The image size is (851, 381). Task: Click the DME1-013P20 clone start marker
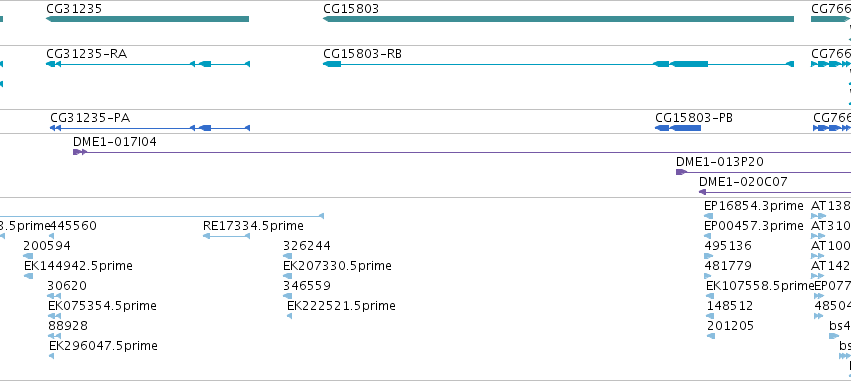point(681,172)
